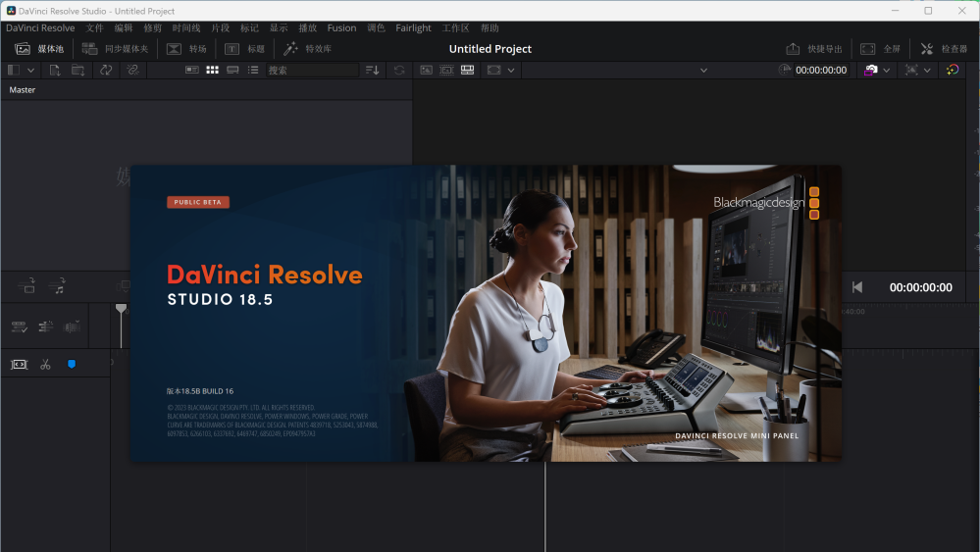Switch media pool to list view
This screenshot has height=552, width=980.
pos(253,71)
